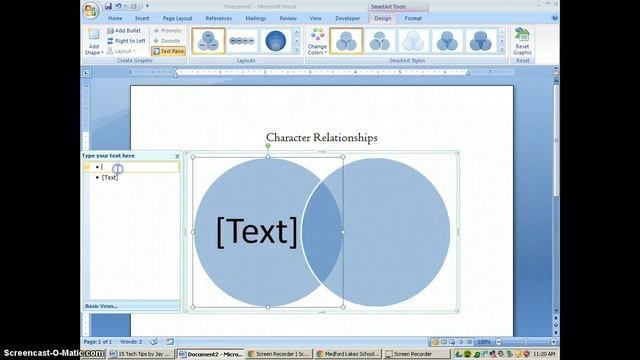Apply the first highlighted SmartArt style
This screenshot has height=360, width=640.
coord(346,41)
